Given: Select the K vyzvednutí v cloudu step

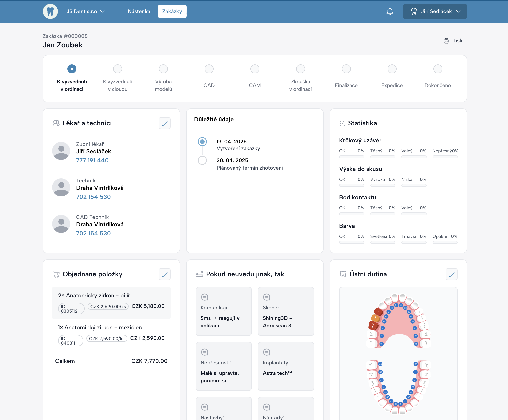Looking at the screenshot, I should tap(118, 69).
